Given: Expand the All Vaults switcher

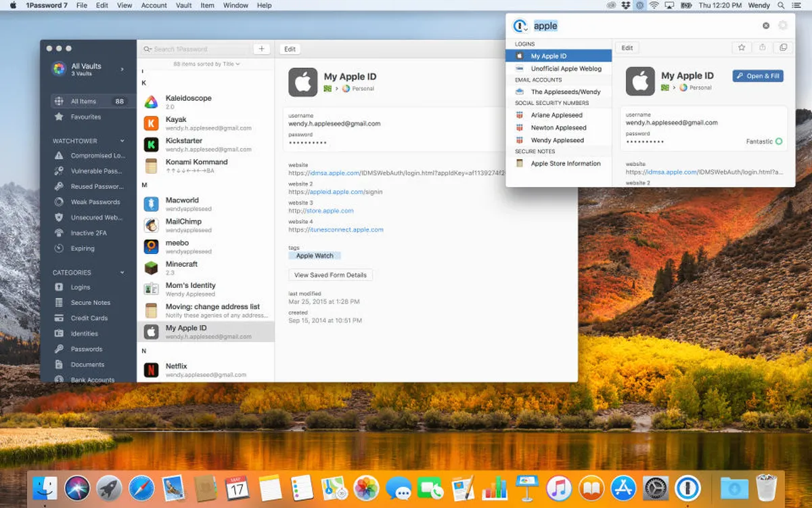Looking at the screenshot, I should (122, 69).
